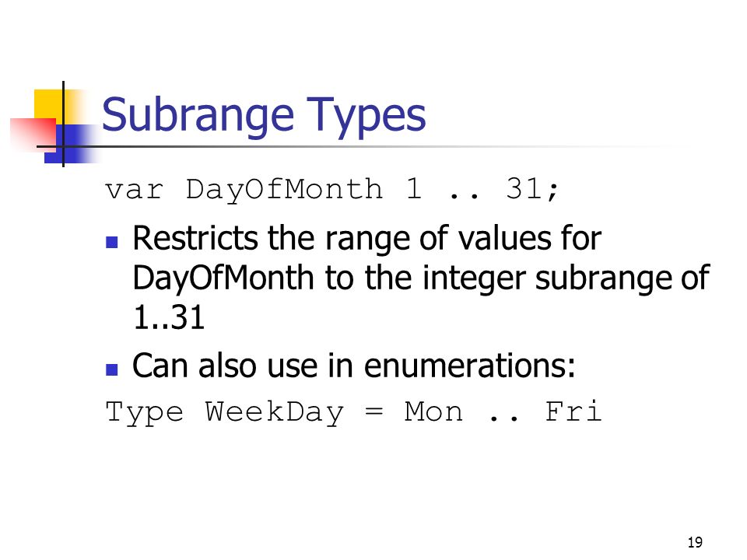Click 'Mon' in the WeekDay code line
This screenshot has width=747, height=560.
433,411
